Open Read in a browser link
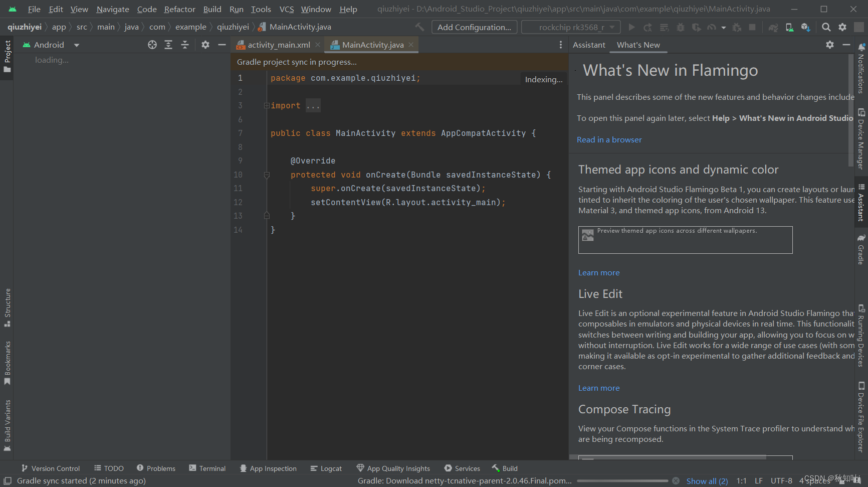The height and width of the screenshot is (487, 868). (x=609, y=140)
